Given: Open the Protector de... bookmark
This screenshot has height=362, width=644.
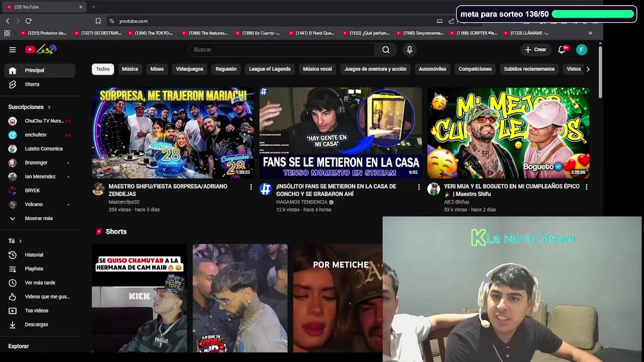Looking at the screenshot, I should point(43,33).
